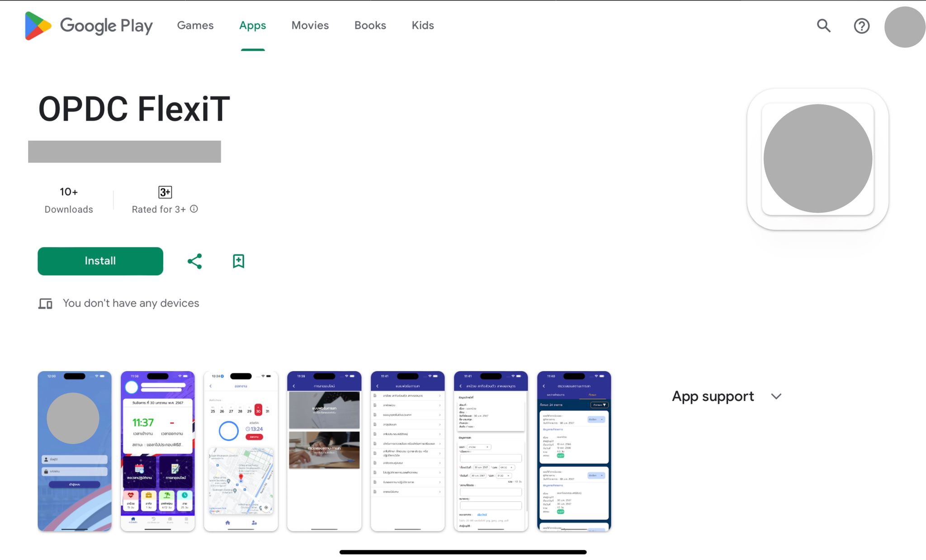Click the content rating info icon
Screen dimensions: 926x560
pyautogui.click(x=194, y=209)
